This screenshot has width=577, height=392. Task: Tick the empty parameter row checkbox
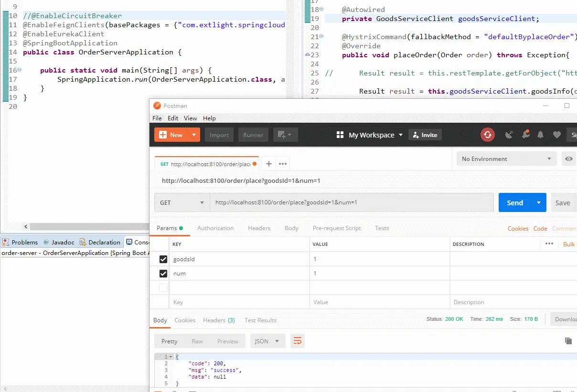163,288
